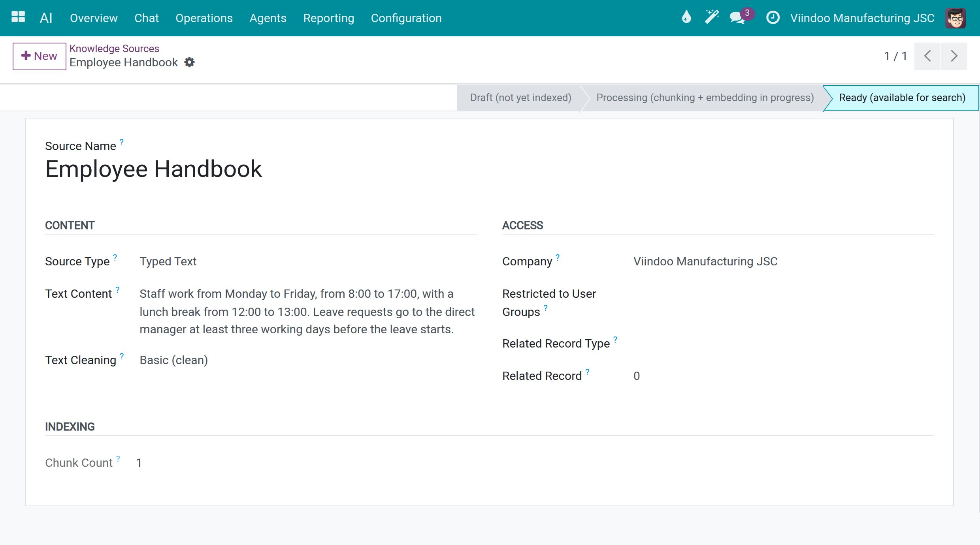
Task: Show help tooltip for Text Content
Action: click(x=117, y=289)
